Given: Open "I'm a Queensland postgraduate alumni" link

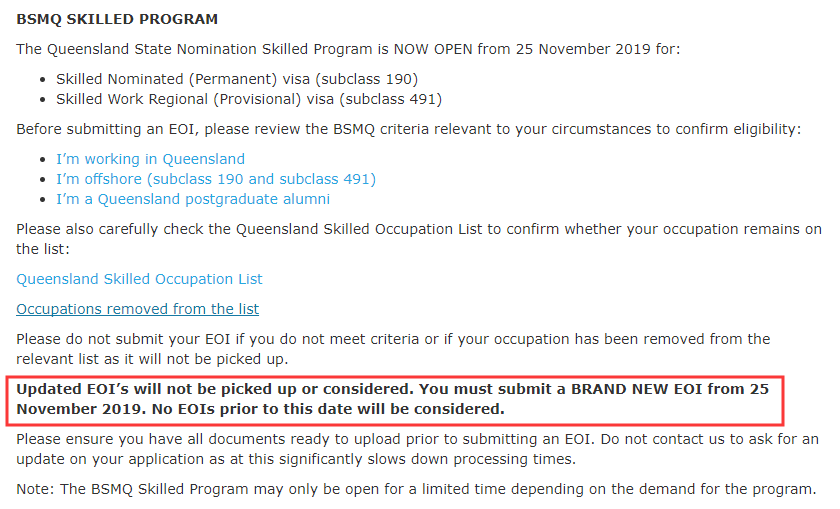Looking at the screenshot, I should click(193, 199).
